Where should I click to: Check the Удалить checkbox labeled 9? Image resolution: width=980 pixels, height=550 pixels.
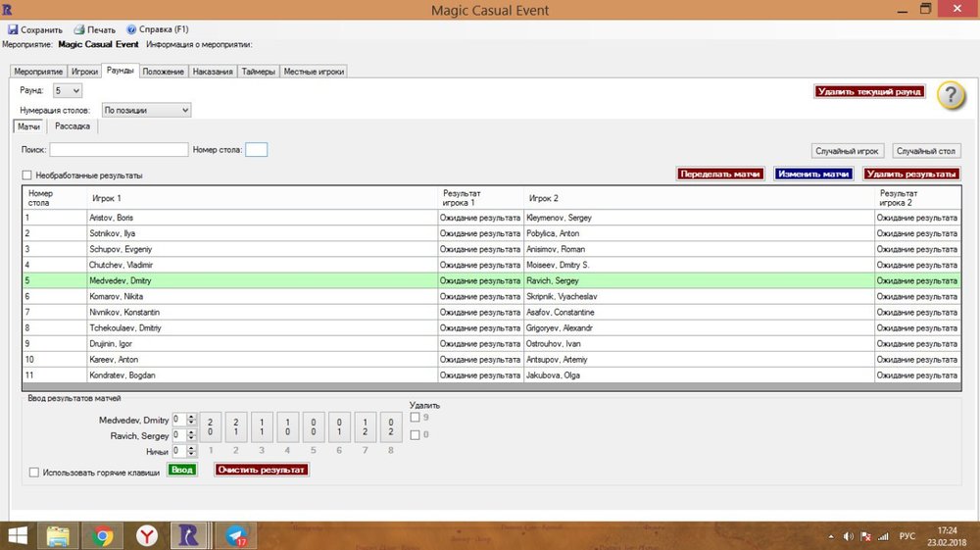pos(415,418)
